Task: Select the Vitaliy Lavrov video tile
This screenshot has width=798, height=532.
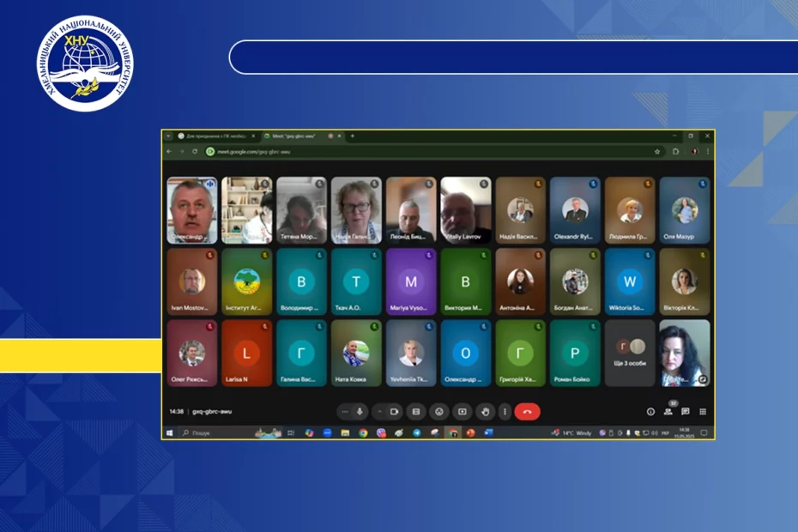Action: pos(466,209)
